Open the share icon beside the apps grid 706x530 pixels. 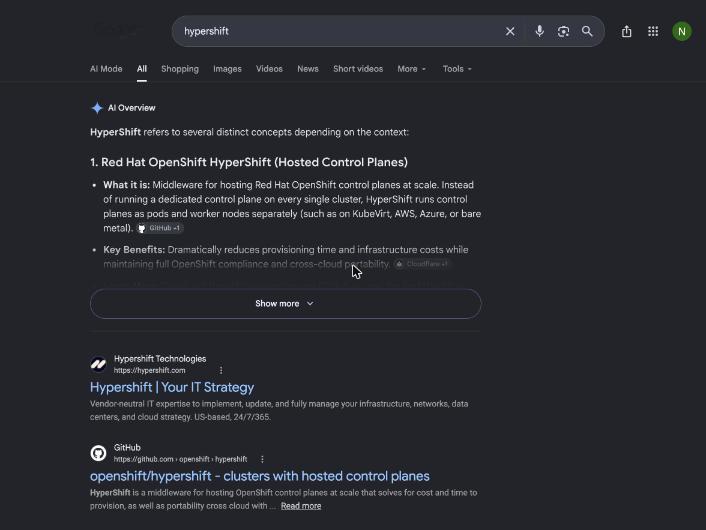[626, 32]
